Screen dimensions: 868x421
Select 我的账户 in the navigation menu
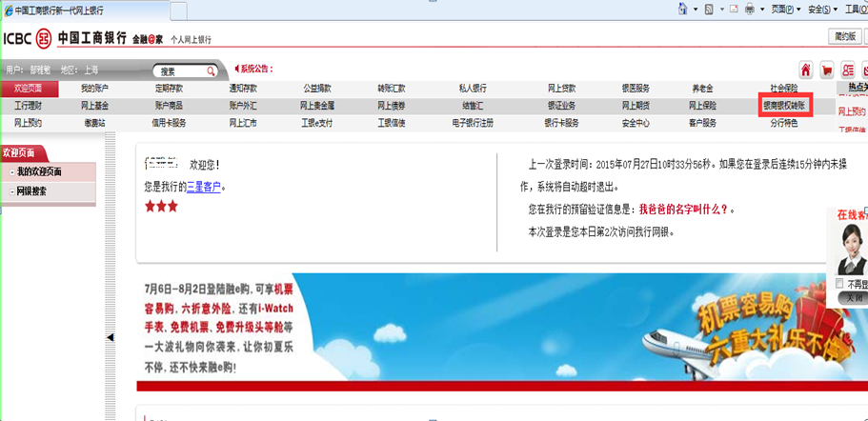click(94, 89)
